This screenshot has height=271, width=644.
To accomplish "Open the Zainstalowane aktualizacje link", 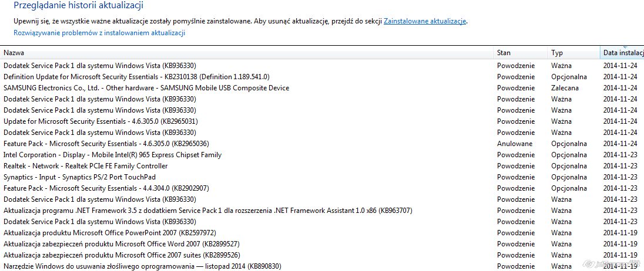I will pos(425,21).
